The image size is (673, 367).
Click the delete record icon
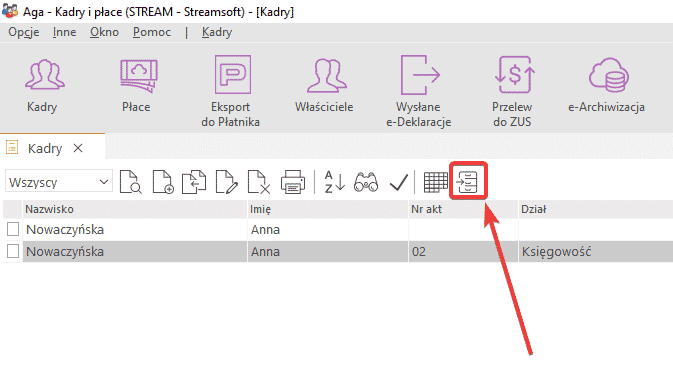point(259,182)
